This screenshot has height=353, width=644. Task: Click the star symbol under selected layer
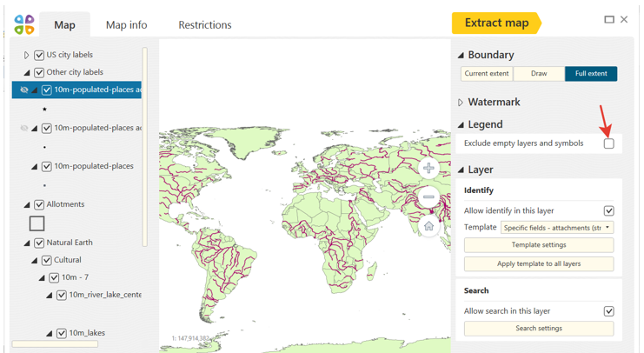pyautogui.click(x=44, y=109)
